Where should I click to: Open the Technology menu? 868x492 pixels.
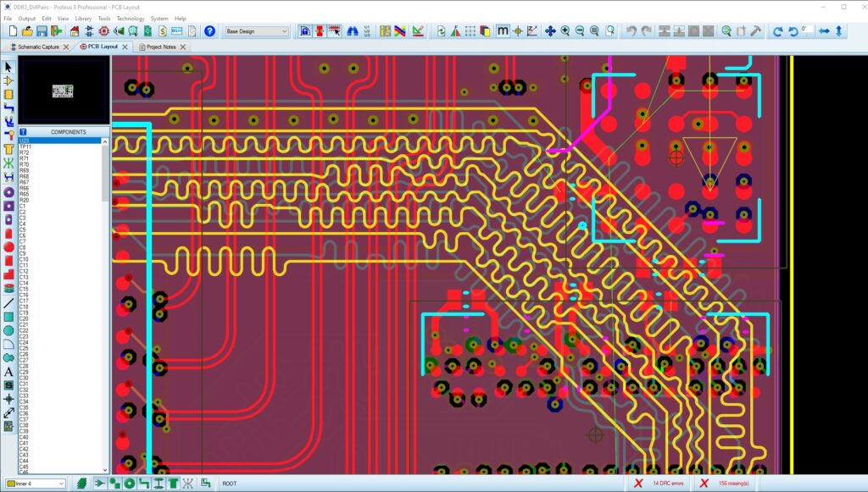(x=130, y=19)
